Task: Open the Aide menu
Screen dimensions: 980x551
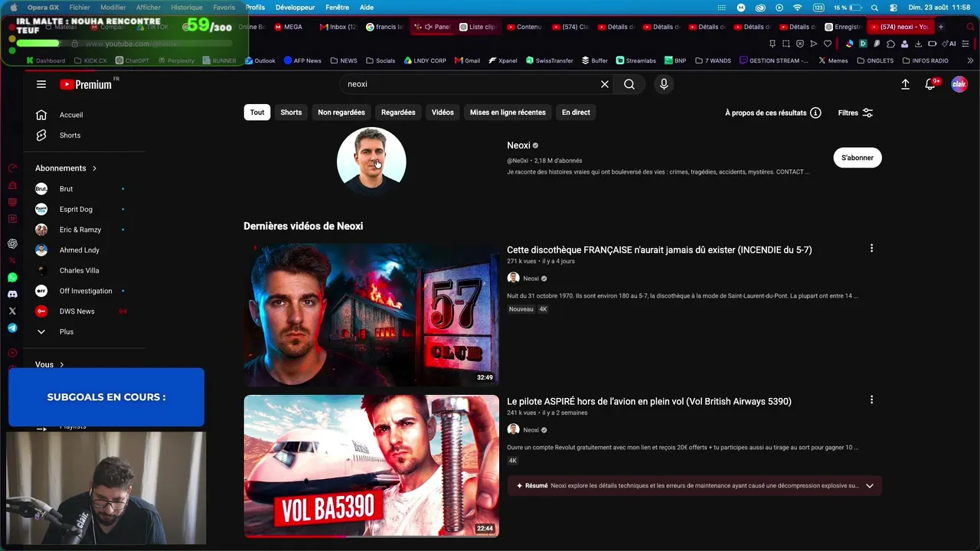Action: coord(367,8)
